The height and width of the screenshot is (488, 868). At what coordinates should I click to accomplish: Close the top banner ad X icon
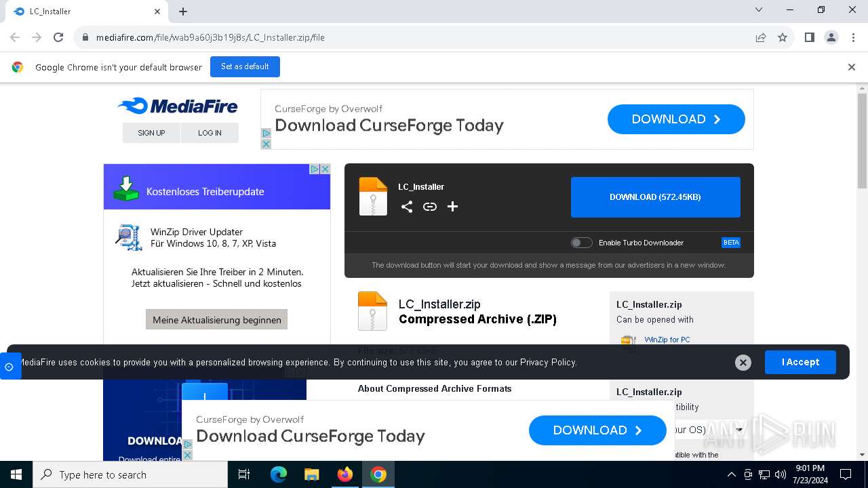[266, 144]
